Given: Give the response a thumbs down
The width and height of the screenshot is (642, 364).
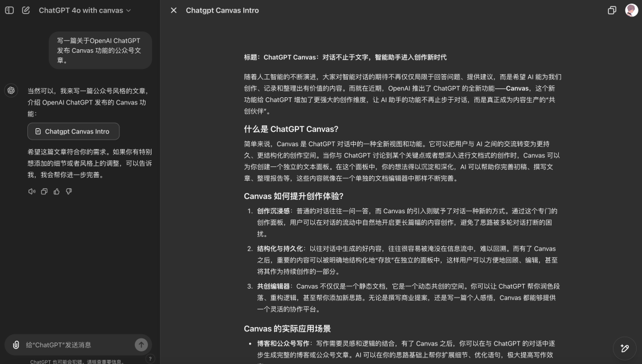Looking at the screenshot, I should click(69, 191).
